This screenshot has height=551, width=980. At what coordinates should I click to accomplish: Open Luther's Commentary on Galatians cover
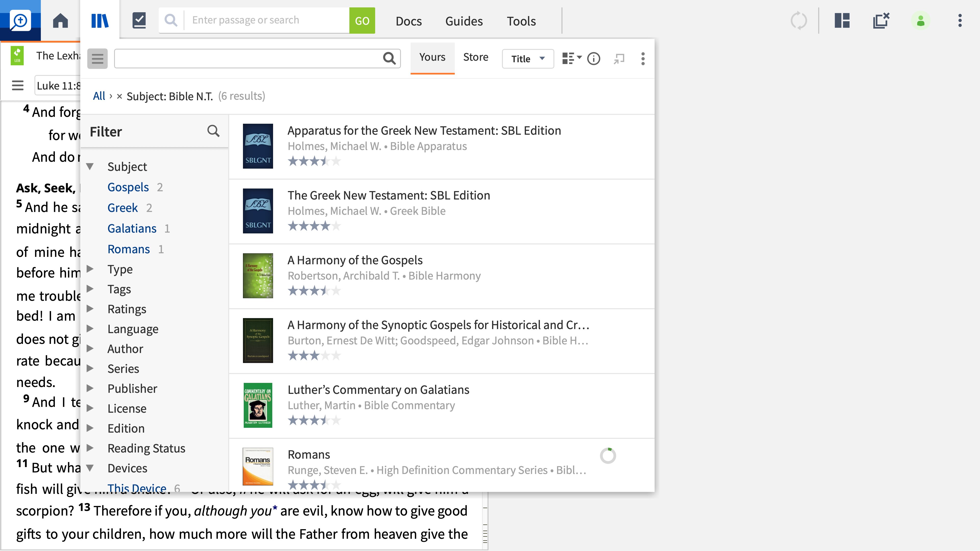pyautogui.click(x=258, y=405)
